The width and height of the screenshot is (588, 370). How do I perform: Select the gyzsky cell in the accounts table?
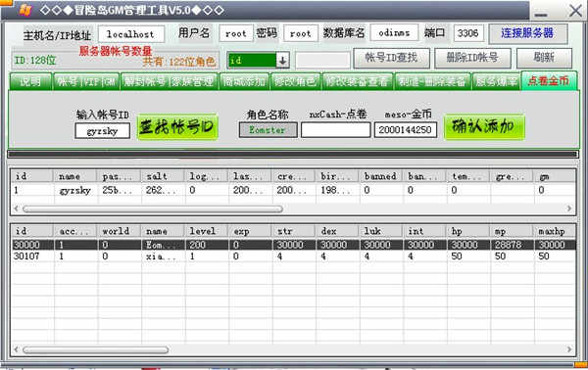pos(76,190)
